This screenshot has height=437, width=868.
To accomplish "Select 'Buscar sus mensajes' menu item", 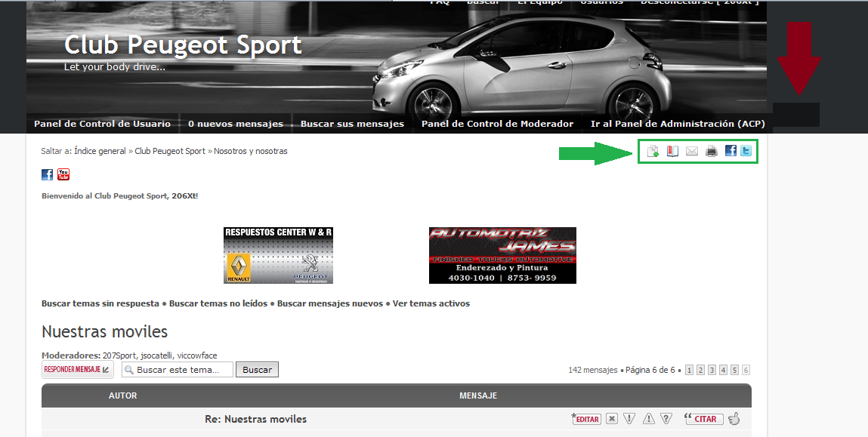I will (352, 124).
